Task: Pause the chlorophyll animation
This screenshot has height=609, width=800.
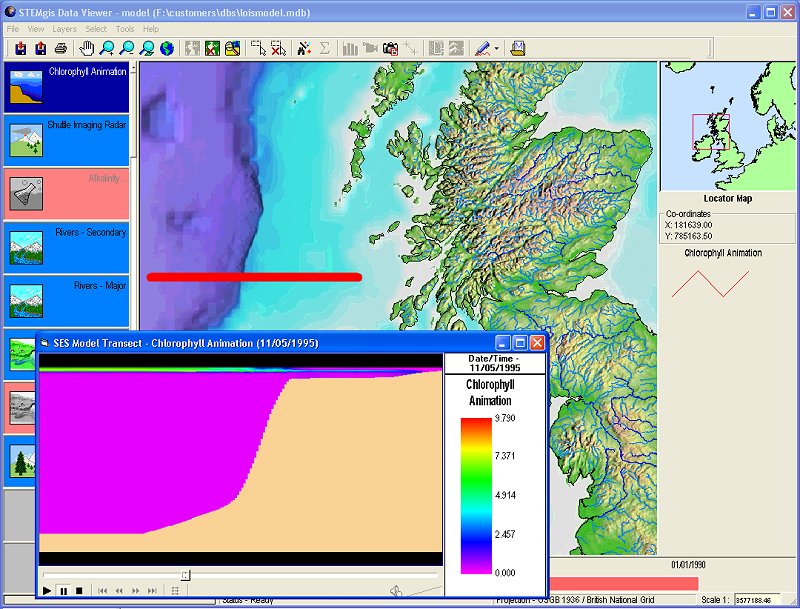Action: point(62,591)
